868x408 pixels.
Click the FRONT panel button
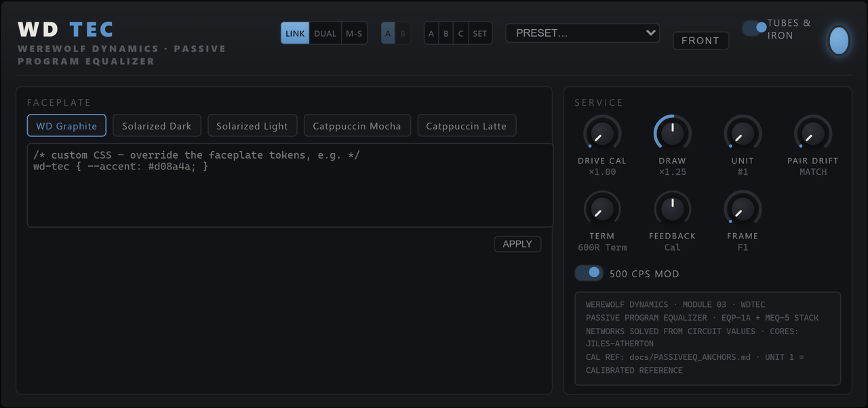click(x=701, y=41)
